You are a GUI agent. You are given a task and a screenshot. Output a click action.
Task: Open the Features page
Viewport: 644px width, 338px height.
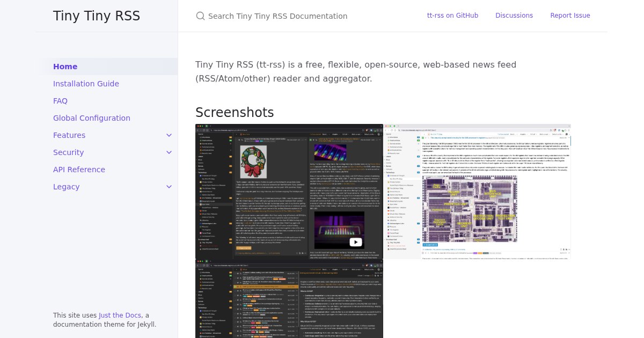tap(69, 135)
